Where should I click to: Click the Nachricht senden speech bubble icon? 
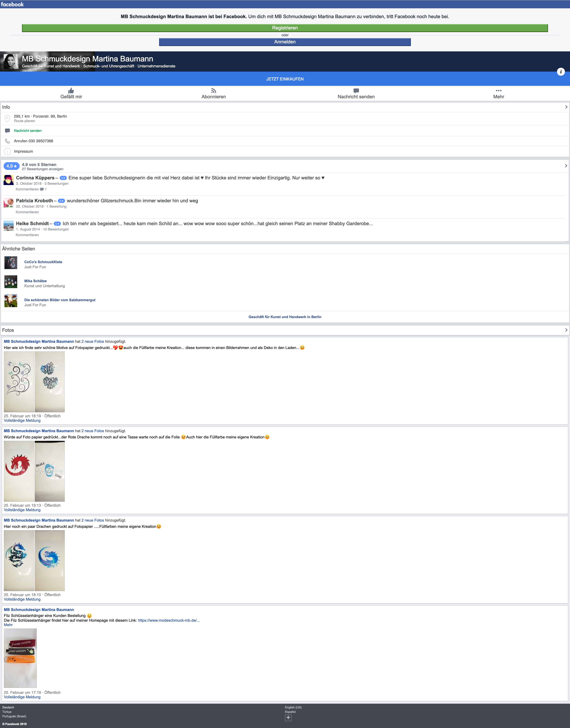356,91
